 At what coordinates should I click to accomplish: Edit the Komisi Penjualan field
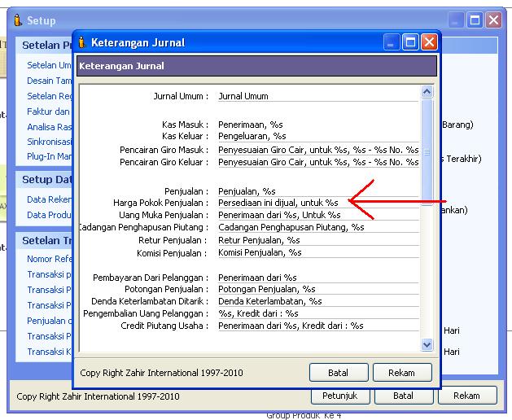pos(317,252)
